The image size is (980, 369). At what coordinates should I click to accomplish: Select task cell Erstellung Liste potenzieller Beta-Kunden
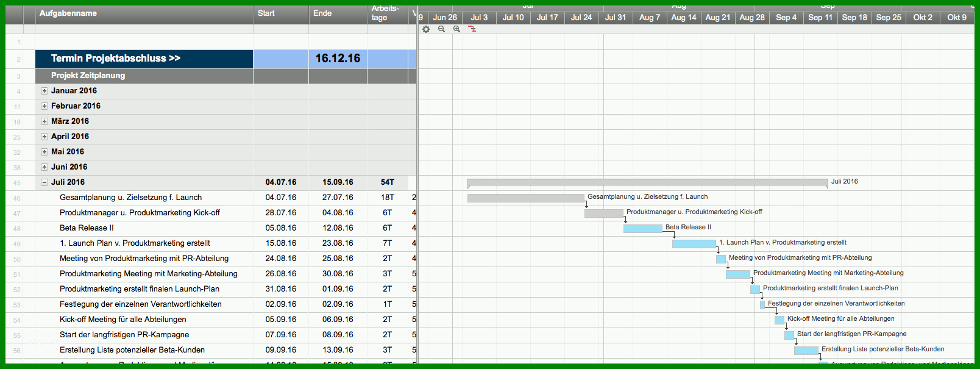144,350
